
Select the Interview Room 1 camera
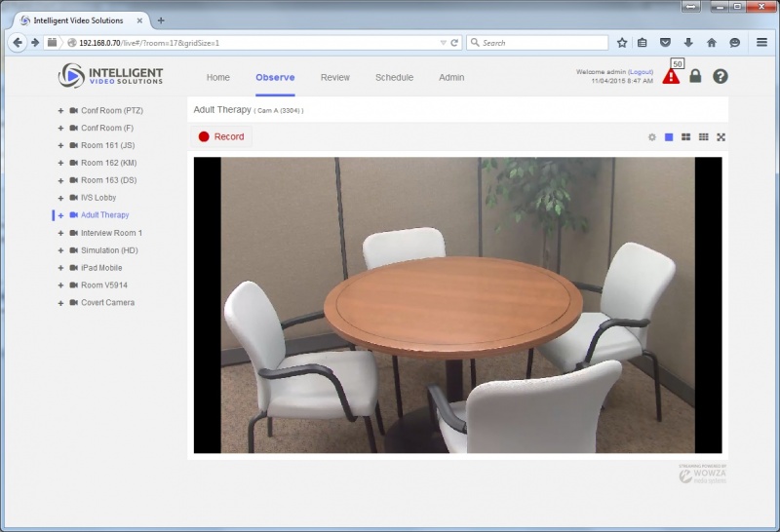coord(111,233)
